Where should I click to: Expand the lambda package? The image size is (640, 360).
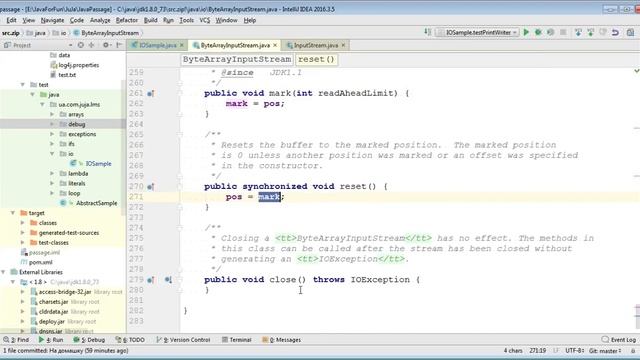[52, 173]
